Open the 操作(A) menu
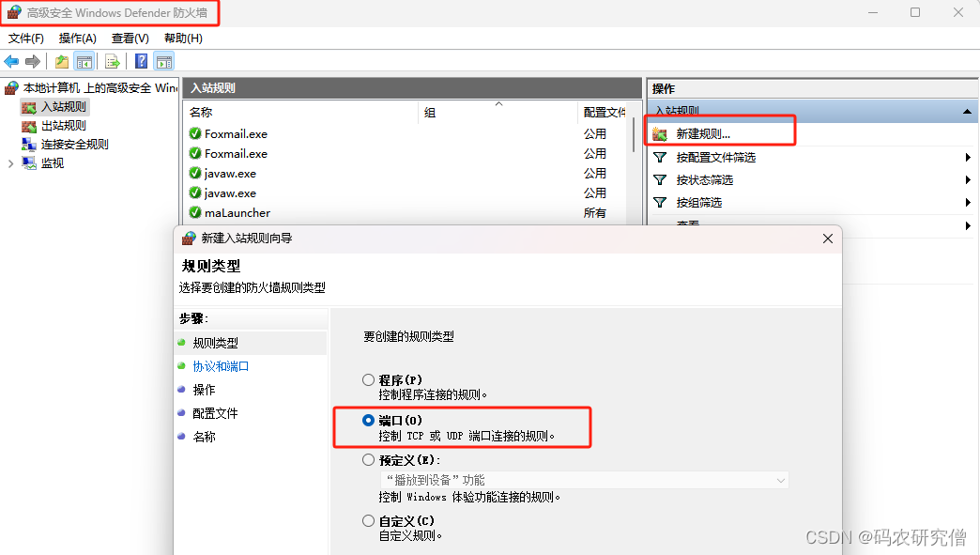The image size is (980, 555). 77,39
